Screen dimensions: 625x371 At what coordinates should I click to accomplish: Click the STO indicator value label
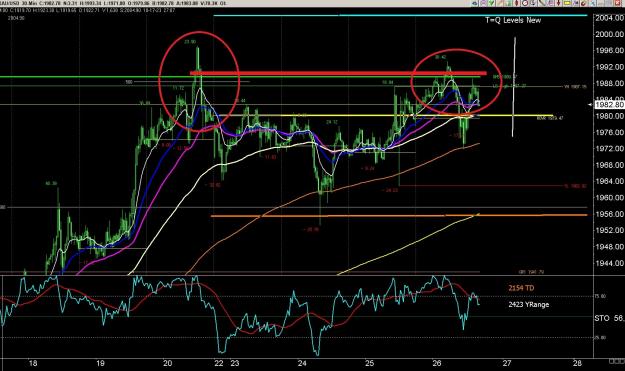pyautogui.click(x=609, y=318)
